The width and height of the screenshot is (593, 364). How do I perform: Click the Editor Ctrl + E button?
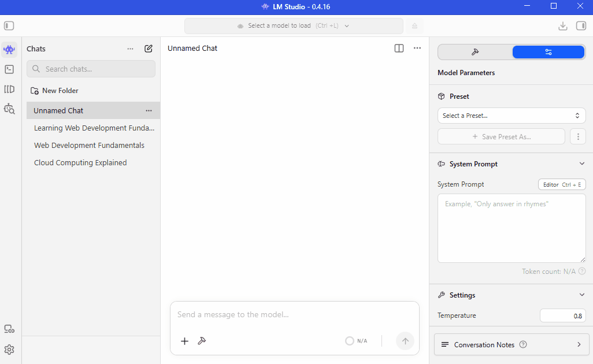tap(562, 184)
